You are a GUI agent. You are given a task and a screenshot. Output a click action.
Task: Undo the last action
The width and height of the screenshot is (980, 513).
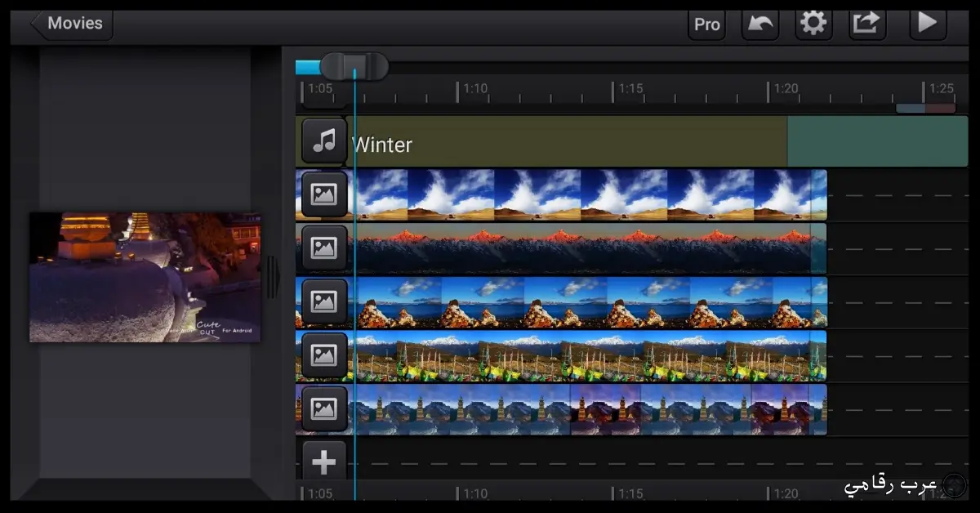click(x=760, y=24)
